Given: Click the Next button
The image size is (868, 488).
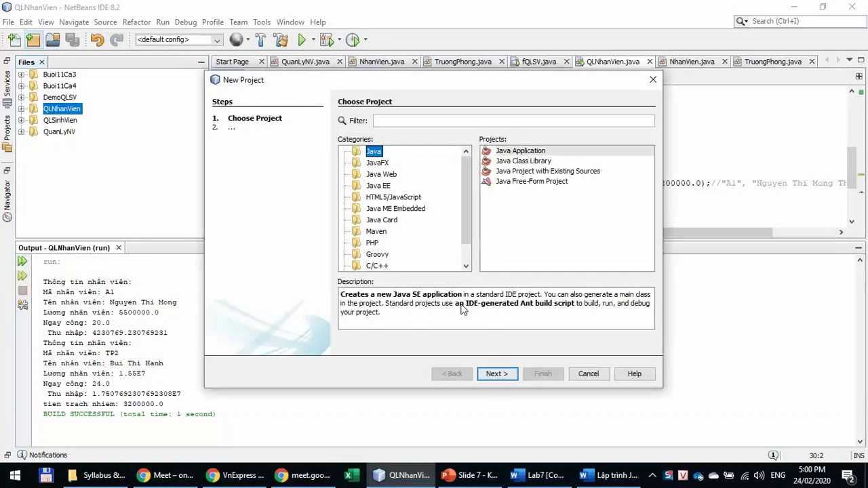Looking at the screenshot, I should pyautogui.click(x=497, y=373).
